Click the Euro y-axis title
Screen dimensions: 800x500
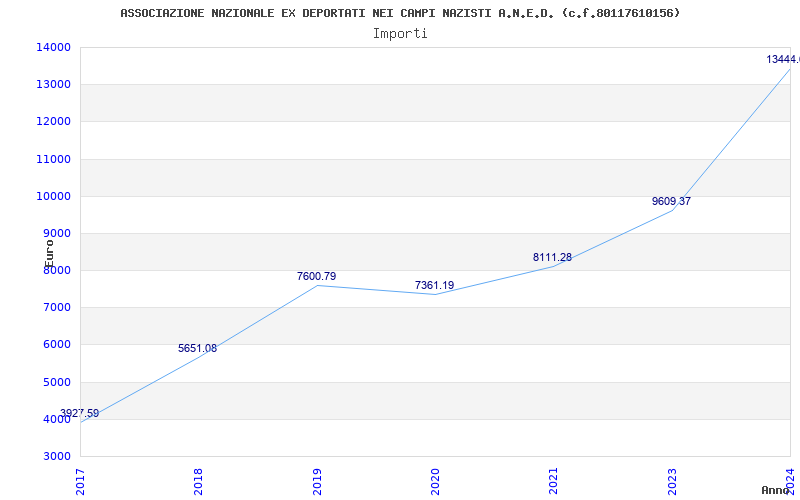(49, 252)
